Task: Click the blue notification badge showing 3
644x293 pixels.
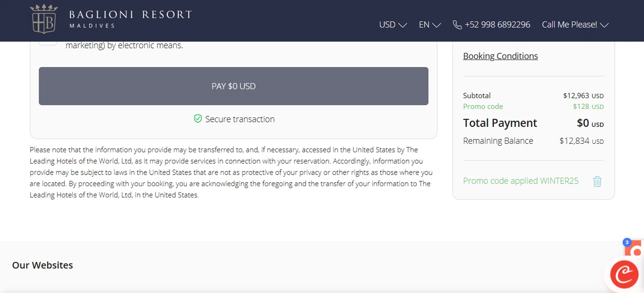Action: coord(627,242)
